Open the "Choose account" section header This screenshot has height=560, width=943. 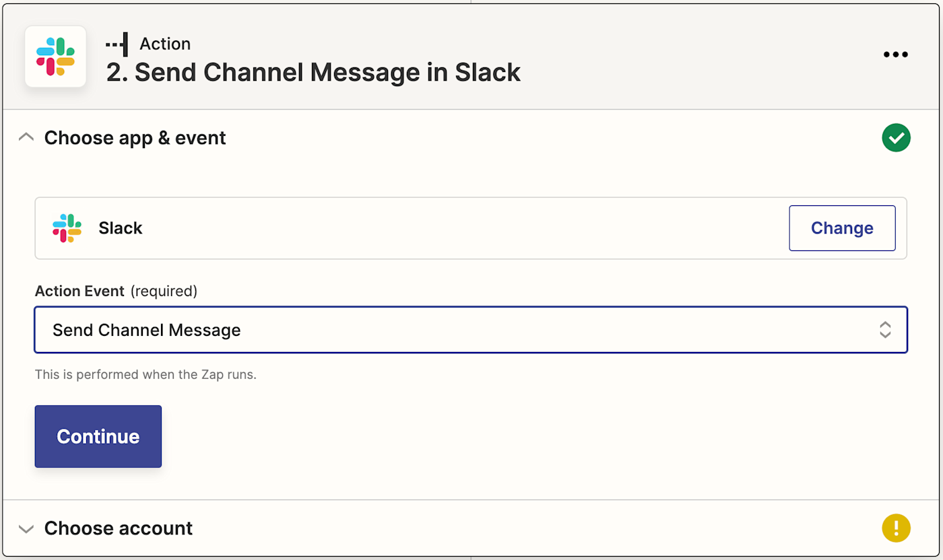tap(119, 528)
